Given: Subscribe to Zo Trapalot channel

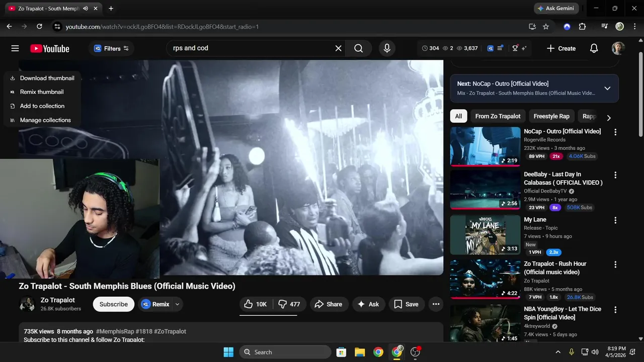Looking at the screenshot, I should point(114,304).
